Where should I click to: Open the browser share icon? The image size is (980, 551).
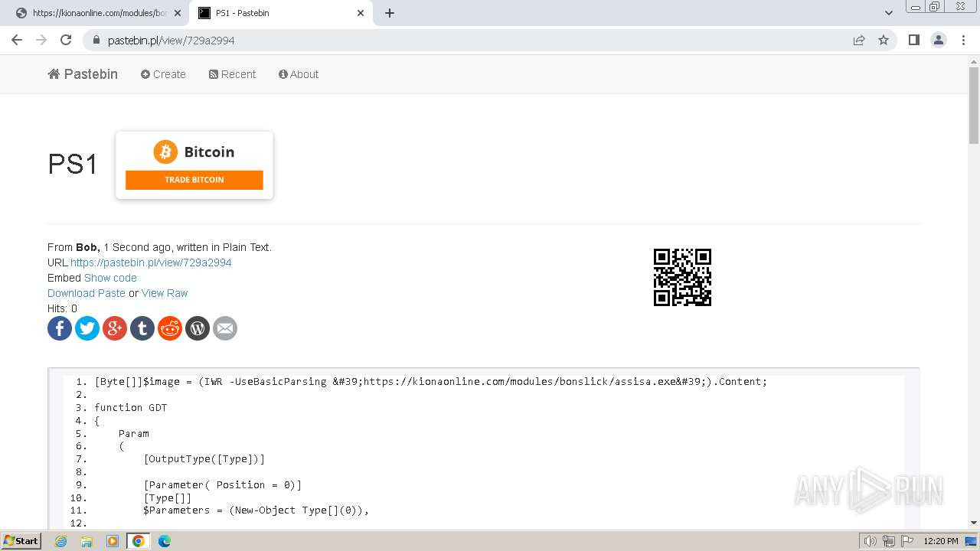859,40
